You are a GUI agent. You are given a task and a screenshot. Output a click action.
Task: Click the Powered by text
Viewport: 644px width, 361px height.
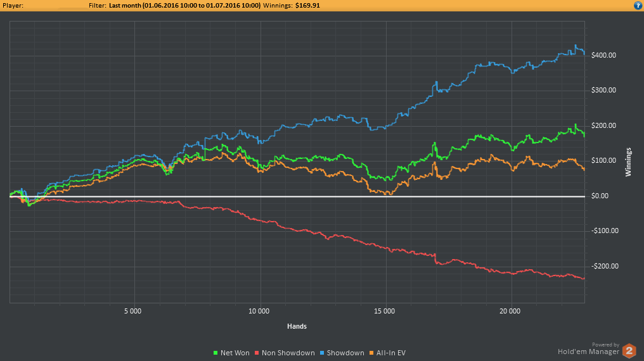605,345
